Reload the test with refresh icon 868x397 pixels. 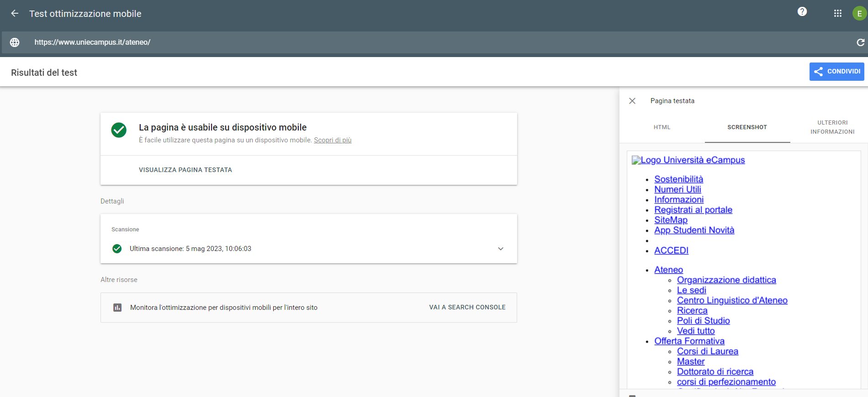(860, 42)
